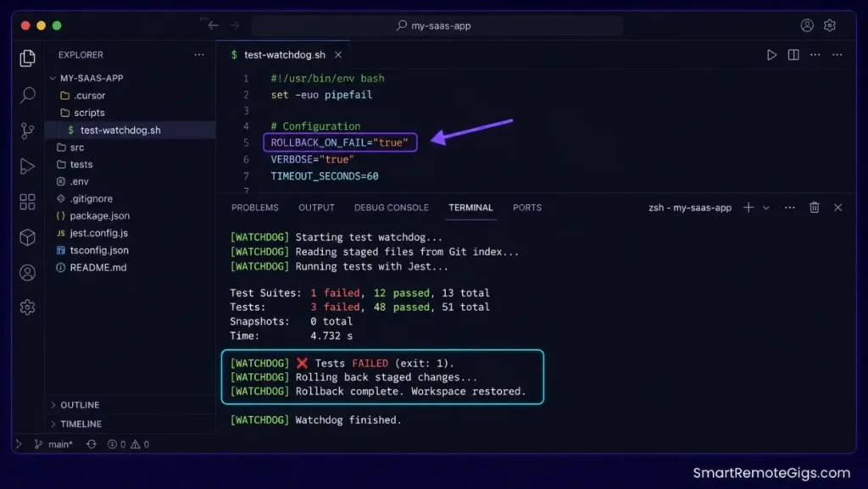Click the line with ROLLBACK_ON_FAIL="true"

(x=339, y=142)
